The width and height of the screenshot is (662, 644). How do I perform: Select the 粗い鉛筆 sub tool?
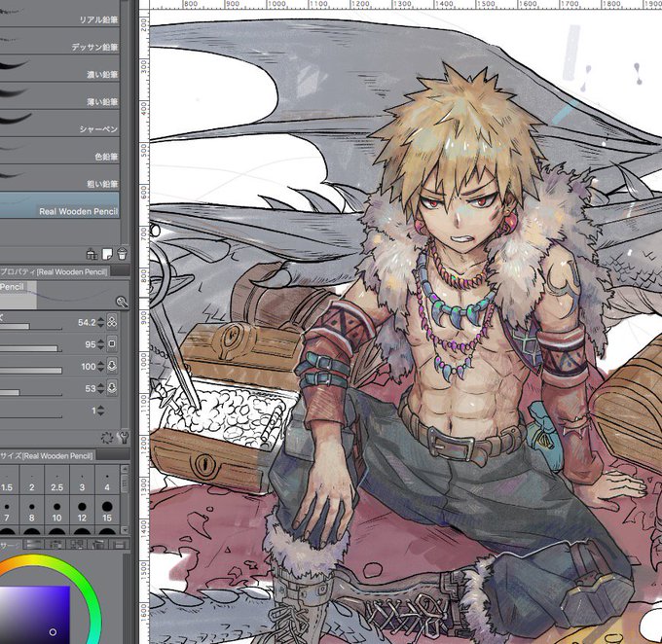59,178
